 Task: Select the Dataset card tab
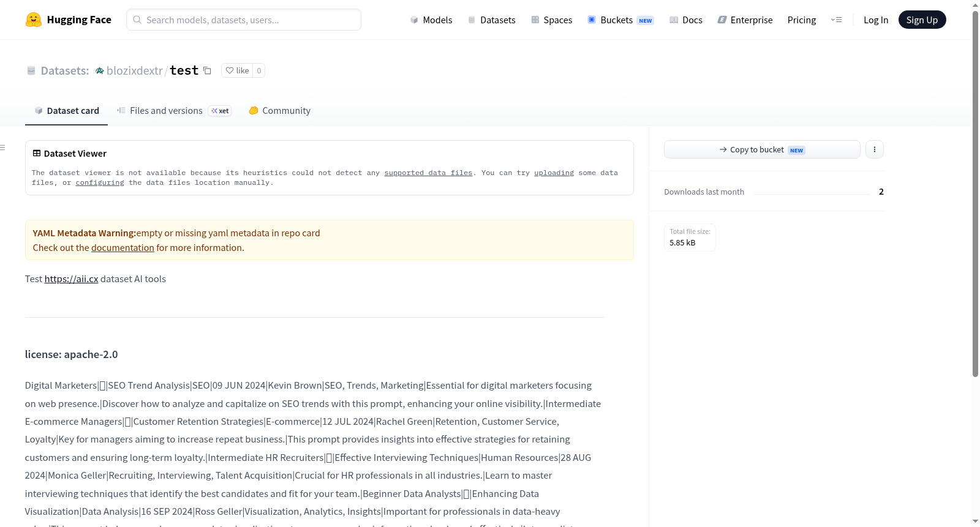[67, 111]
